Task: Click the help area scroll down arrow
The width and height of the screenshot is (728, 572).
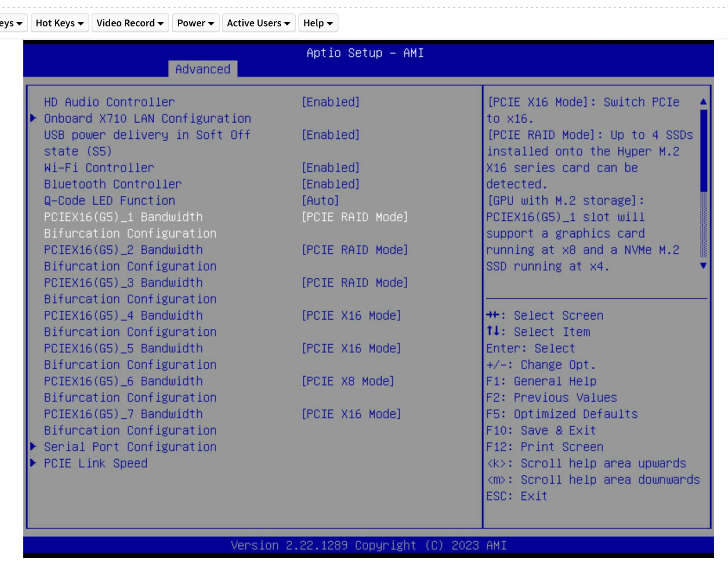Action: tap(703, 266)
